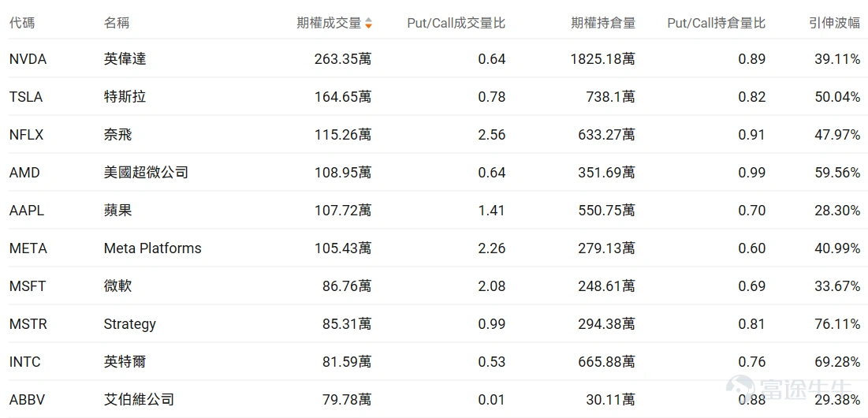Sort by Put/Call持倉量比 column header

point(717,23)
